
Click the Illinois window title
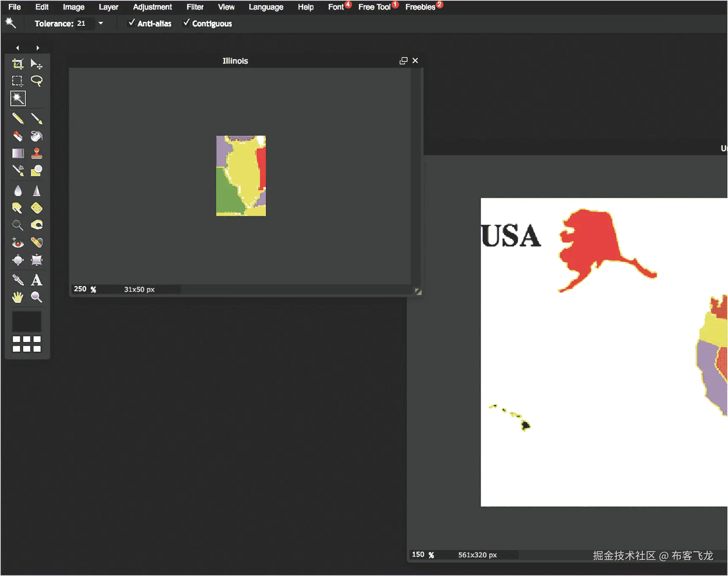click(x=235, y=61)
